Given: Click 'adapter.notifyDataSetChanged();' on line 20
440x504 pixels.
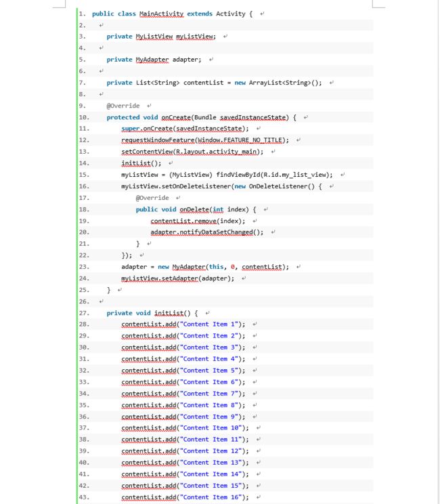Looking at the screenshot, I should click(207, 232).
